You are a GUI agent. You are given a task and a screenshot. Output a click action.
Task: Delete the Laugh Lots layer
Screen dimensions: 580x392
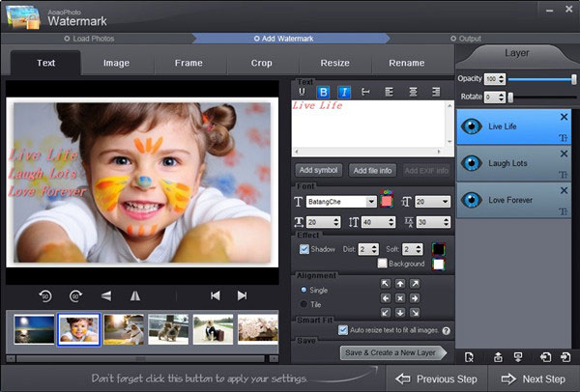[564, 154]
